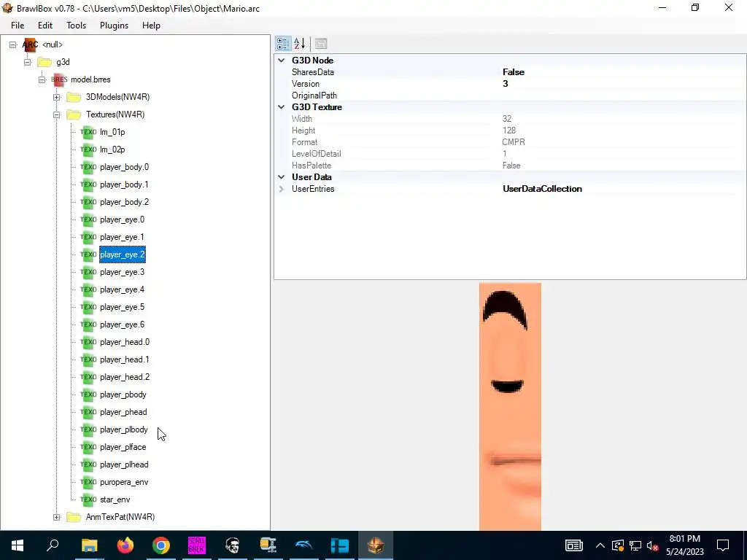Click the TEX0 icon beside player_eye.1
Image resolution: width=747 pixels, height=560 pixels.
[x=88, y=237]
